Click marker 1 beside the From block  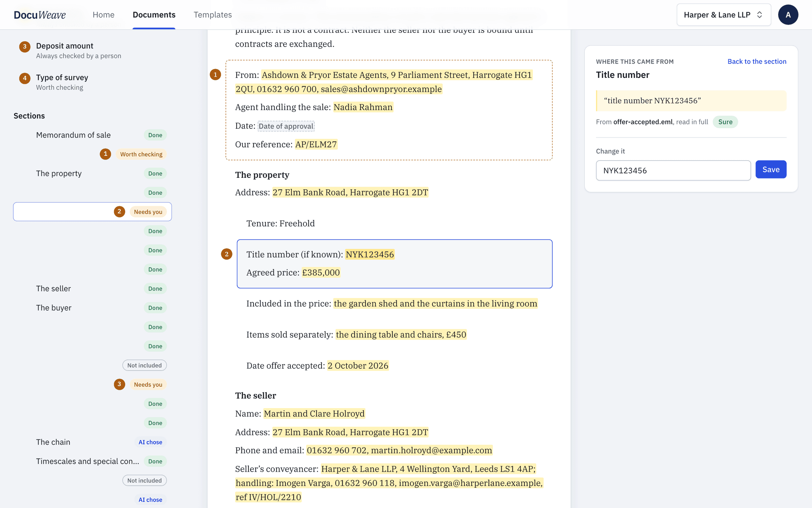(215, 75)
